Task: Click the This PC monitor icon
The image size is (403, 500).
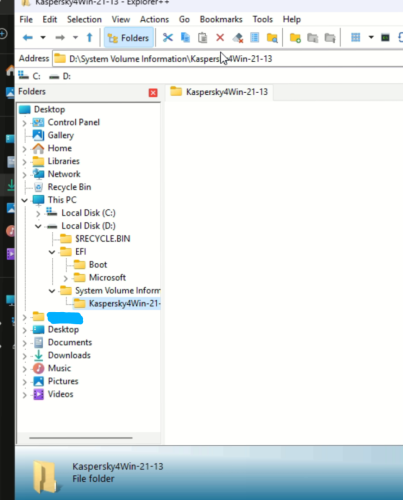Action: tap(38, 200)
